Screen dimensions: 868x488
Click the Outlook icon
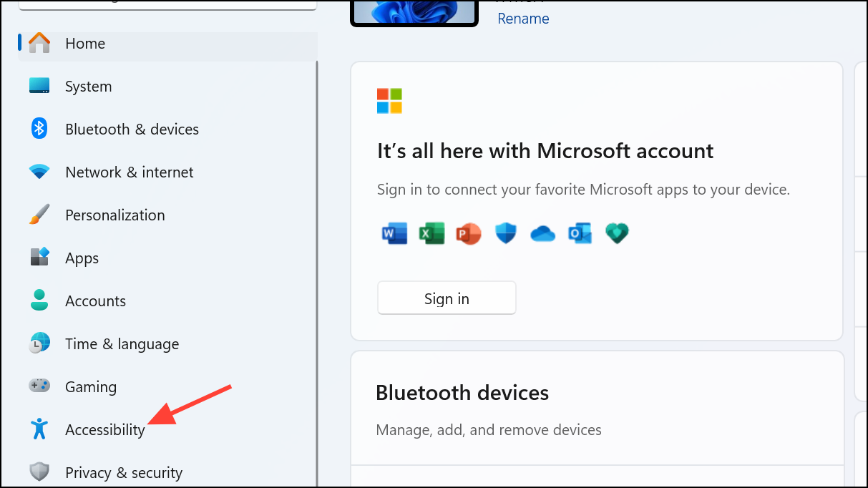pyautogui.click(x=580, y=233)
